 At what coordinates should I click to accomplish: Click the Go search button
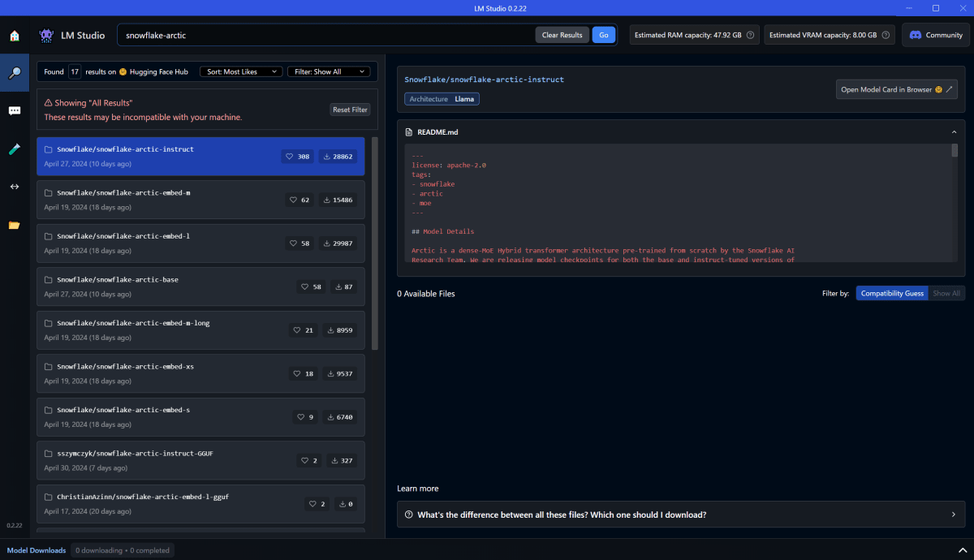pos(603,35)
